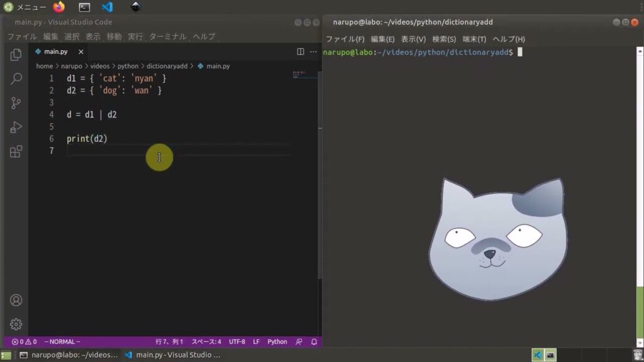This screenshot has height=362, width=644.
Task: Open the notifications bell in status bar
Action: 314,341
